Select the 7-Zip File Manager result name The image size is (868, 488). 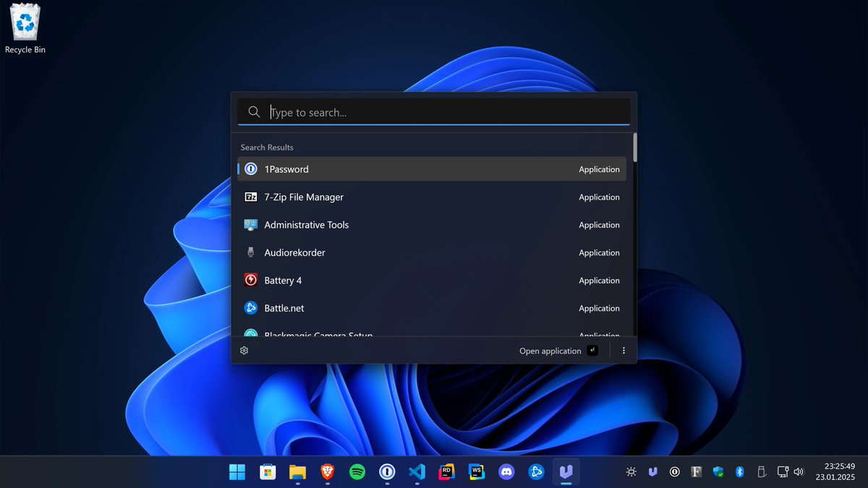tap(304, 197)
